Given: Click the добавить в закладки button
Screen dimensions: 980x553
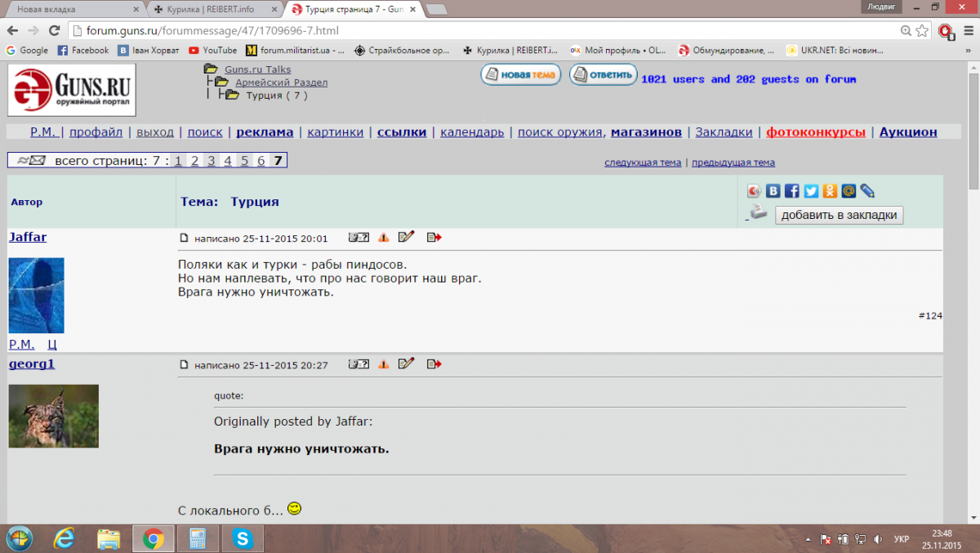Looking at the screenshot, I should tap(839, 216).
